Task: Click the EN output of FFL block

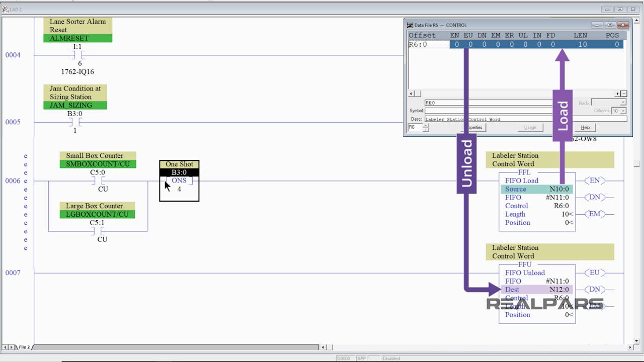Action: point(595,180)
